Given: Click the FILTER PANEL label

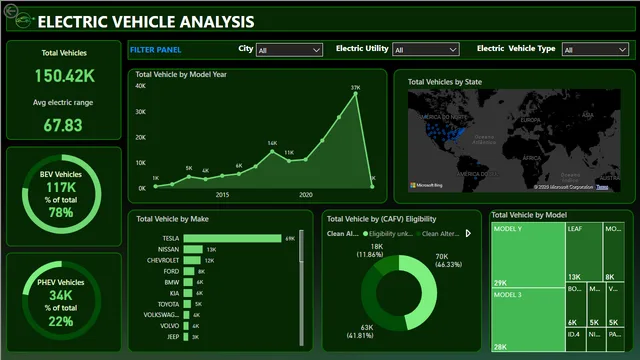Looking at the screenshot, I should 156,50.
